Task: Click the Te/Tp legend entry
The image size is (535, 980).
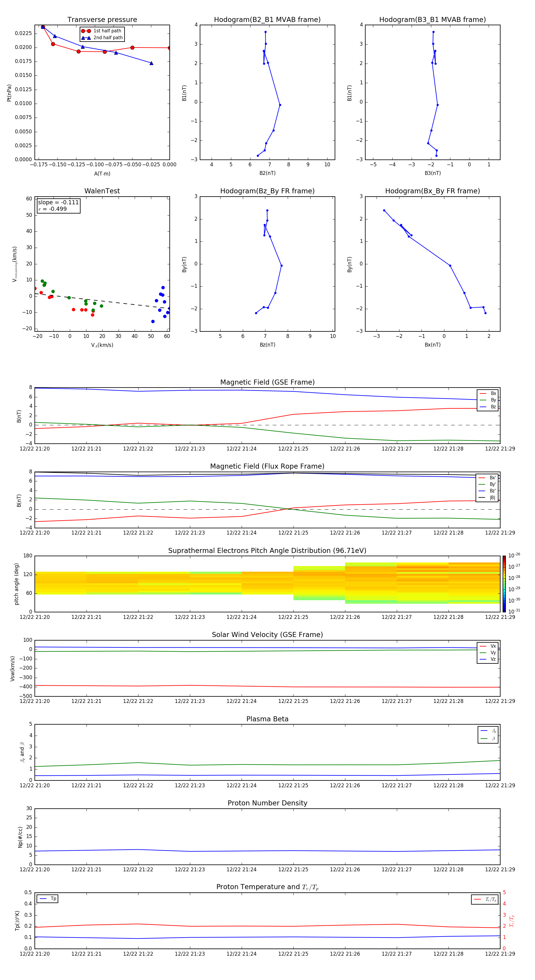Action: [485, 899]
